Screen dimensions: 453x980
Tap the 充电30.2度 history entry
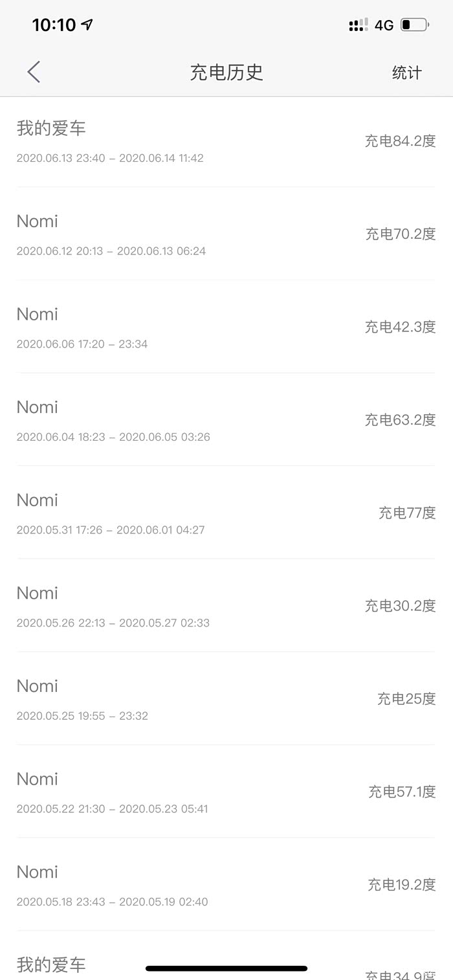coord(225,605)
